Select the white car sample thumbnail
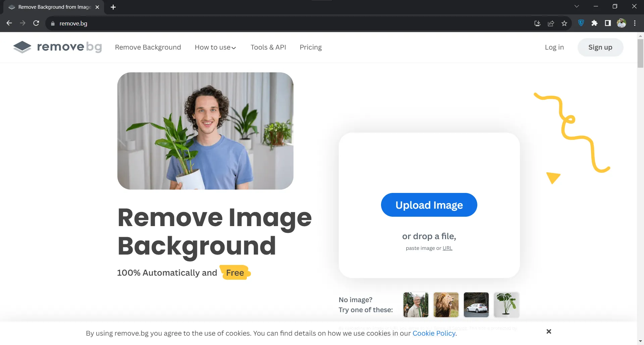This screenshot has width=644, height=345. (476, 305)
